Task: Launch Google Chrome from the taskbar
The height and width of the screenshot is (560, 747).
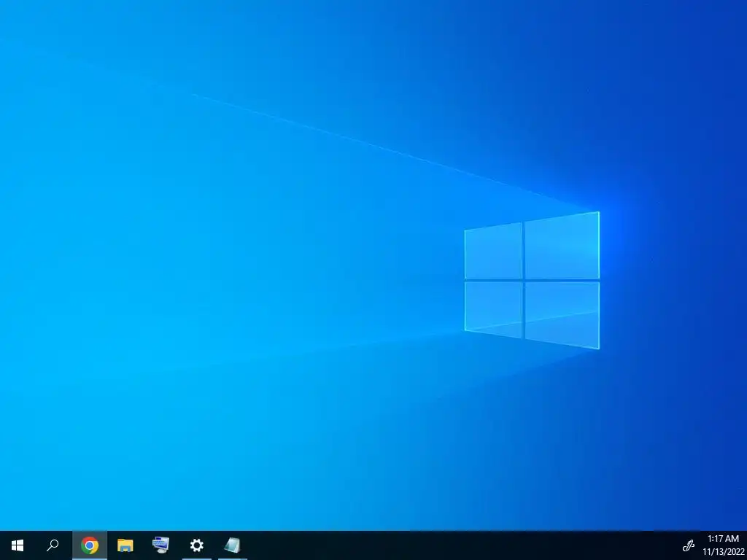Action: 90,545
